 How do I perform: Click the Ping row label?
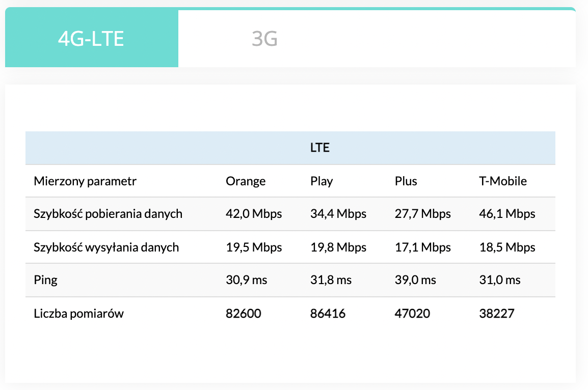pos(45,280)
